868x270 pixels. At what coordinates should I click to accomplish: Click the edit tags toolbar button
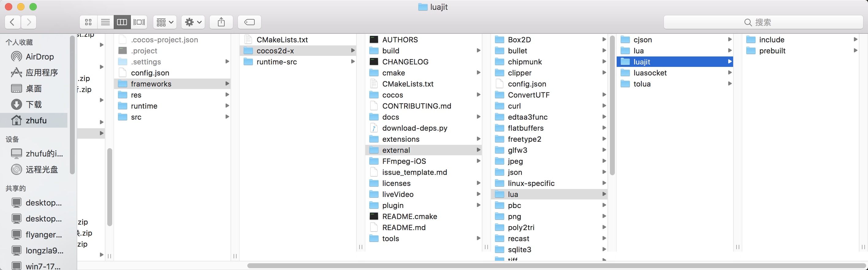(249, 22)
